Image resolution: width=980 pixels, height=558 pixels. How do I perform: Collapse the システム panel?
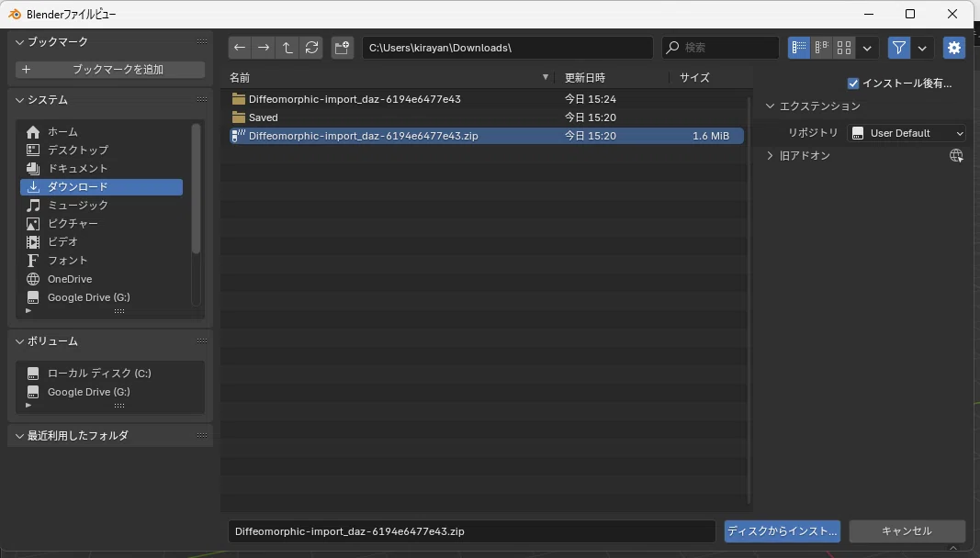click(x=19, y=100)
